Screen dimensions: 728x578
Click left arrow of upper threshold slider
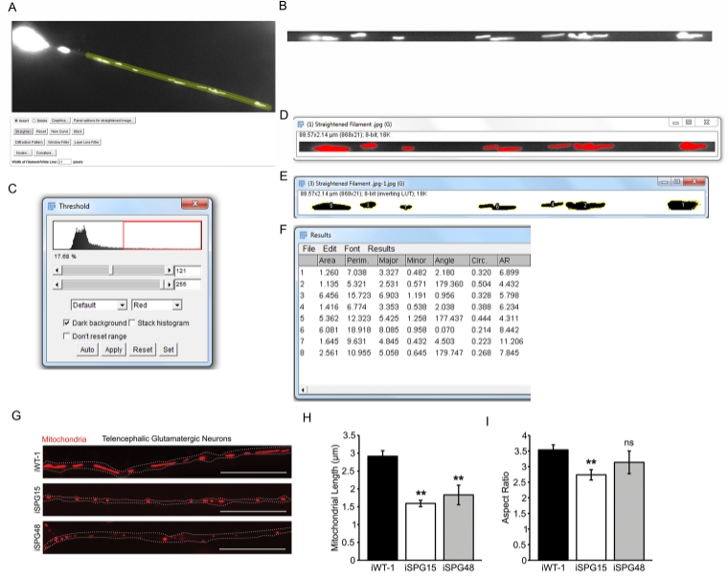tap(57, 285)
